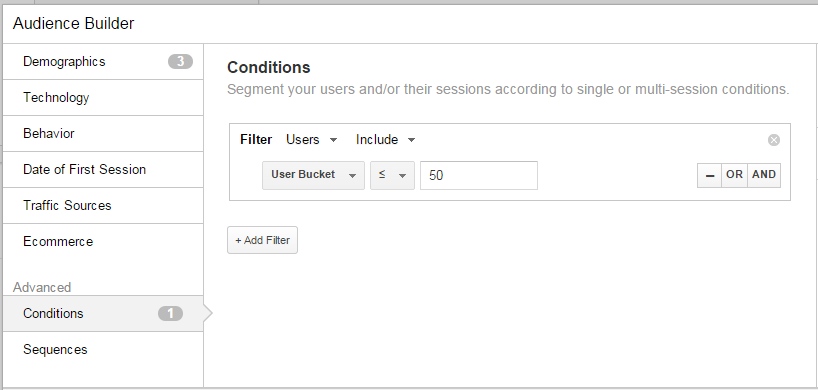Open the Ecommerce section

(x=103, y=241)
